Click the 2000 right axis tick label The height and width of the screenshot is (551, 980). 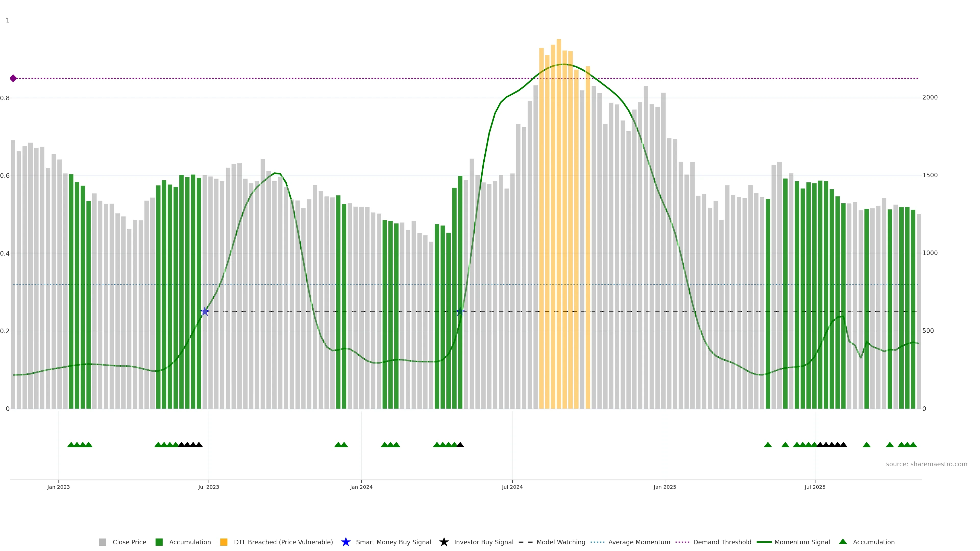[930, 97]
